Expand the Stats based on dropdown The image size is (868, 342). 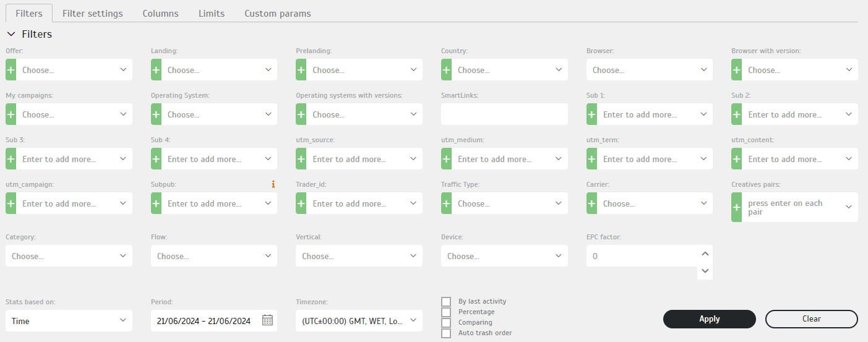(x=69, y=321)
